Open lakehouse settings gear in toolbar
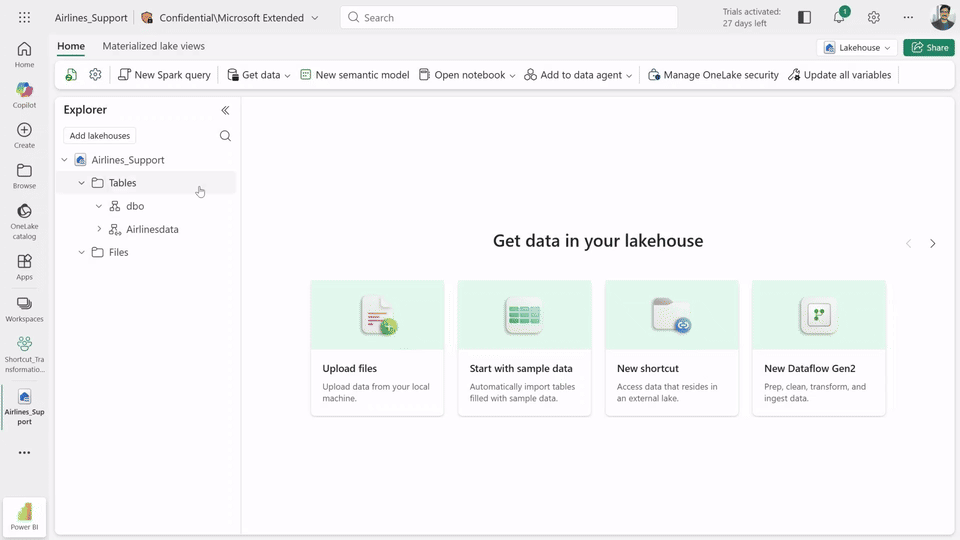960x540 pixels. pos(95,75)
